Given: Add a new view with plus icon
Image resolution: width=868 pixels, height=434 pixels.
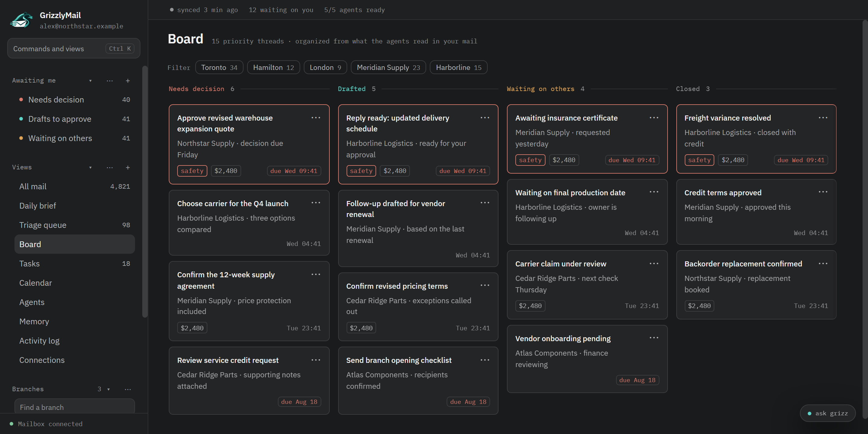Looking at the screenshot, I should pos(128,168).
